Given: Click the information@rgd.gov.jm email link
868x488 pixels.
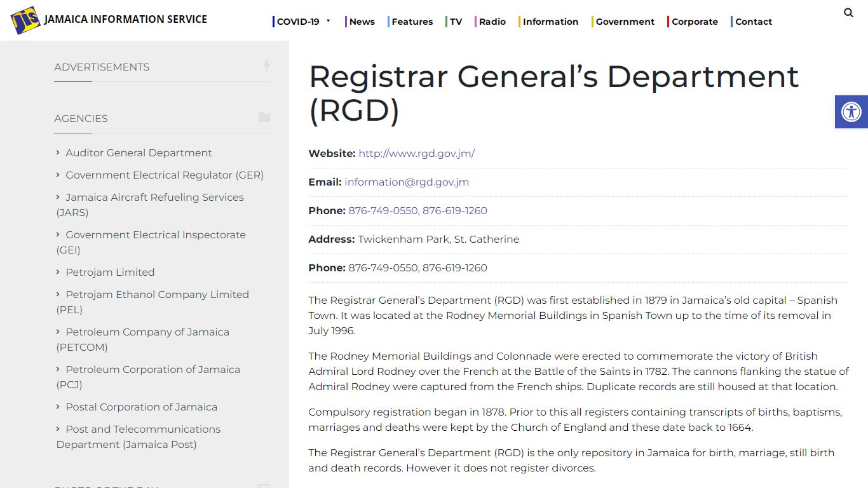Looking at the screenshot, I should 407,182.
